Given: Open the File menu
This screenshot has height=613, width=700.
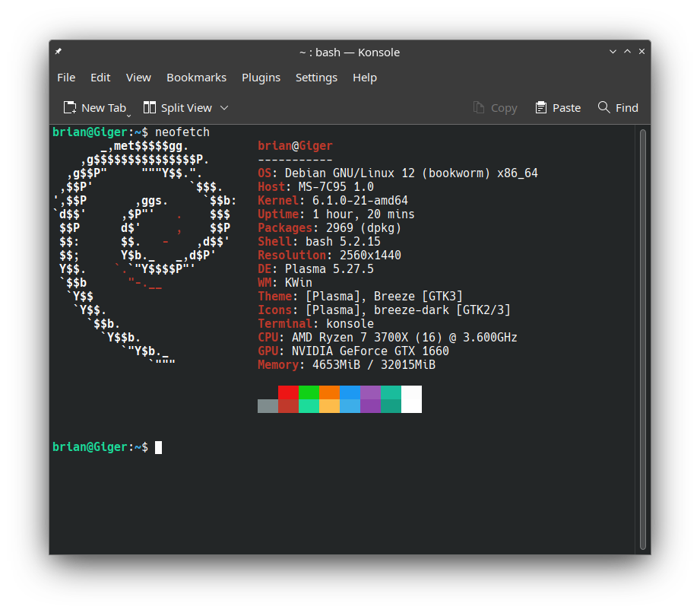Looking at the screenshot, I should point(66,78).
